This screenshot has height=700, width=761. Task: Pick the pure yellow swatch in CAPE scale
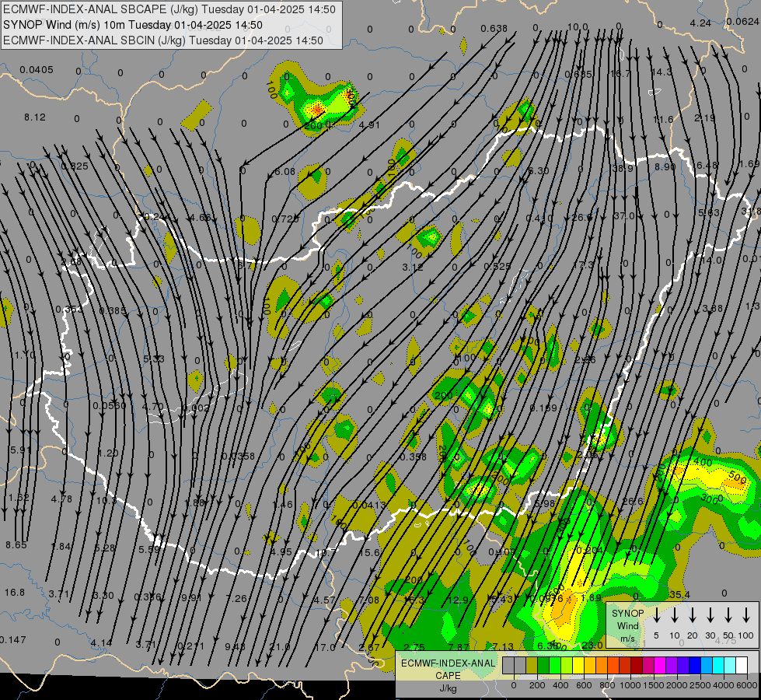[578, 665]
